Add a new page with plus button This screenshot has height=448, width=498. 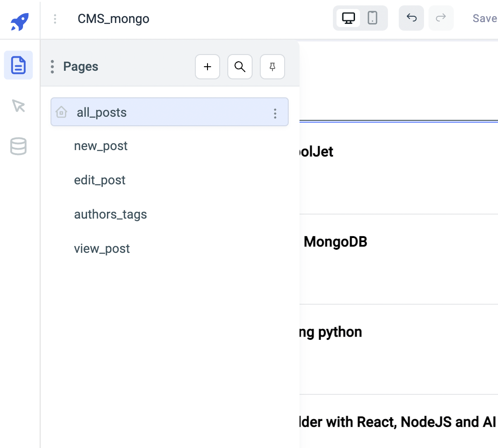click(207, 67)
